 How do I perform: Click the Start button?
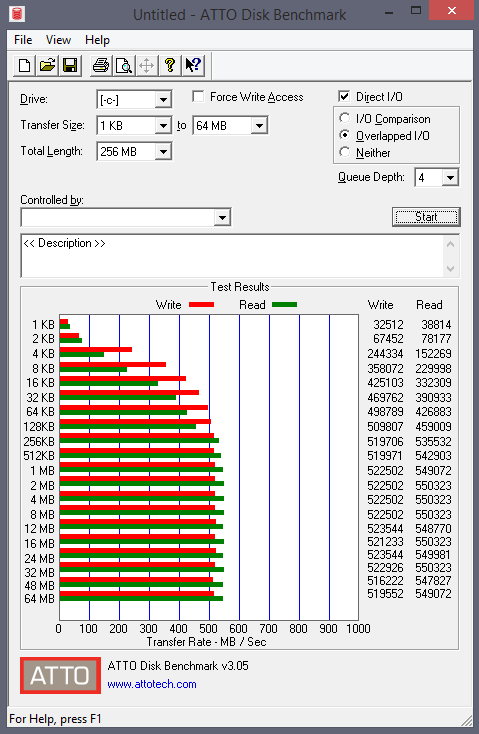click(x=426, y=217)
